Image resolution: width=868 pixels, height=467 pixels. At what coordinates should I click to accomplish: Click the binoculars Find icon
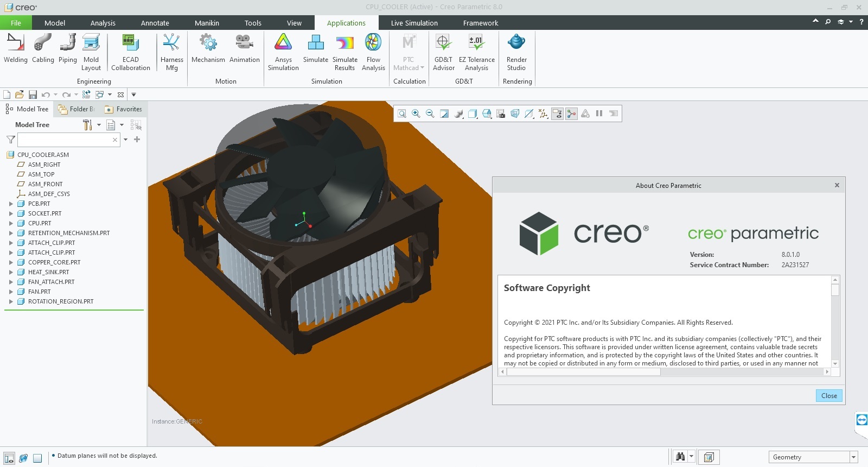(x=680, y=457)
